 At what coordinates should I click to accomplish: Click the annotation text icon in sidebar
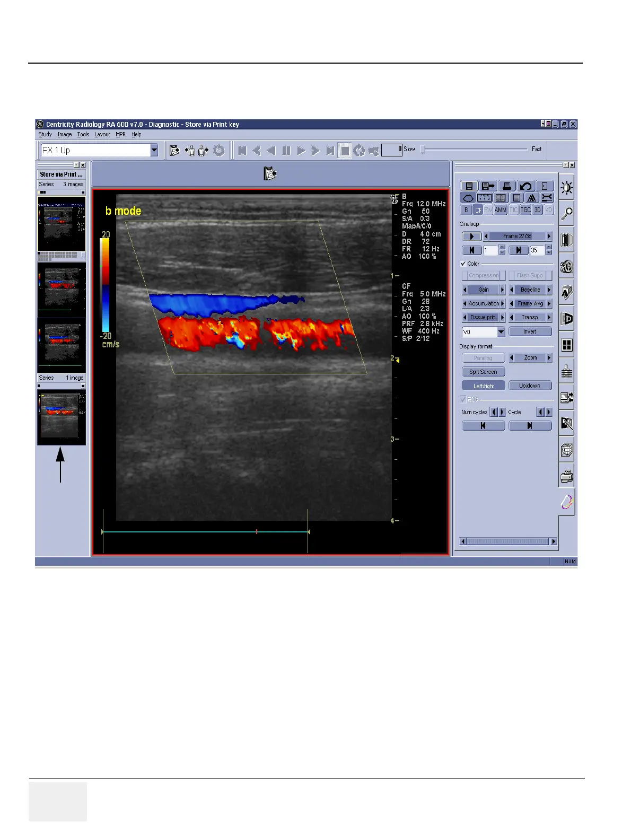(x=566, y=292)
